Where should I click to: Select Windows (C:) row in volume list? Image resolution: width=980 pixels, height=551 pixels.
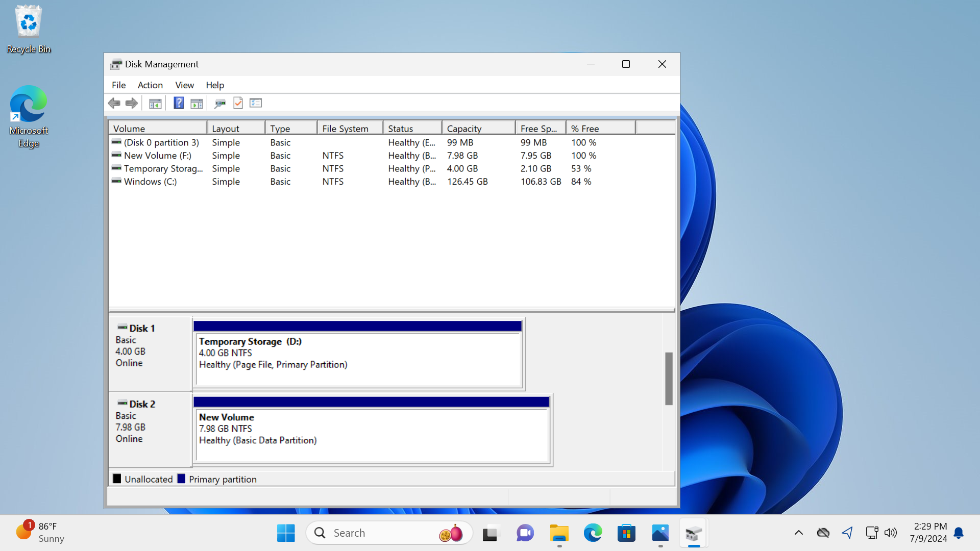click(x=150, y=182)
